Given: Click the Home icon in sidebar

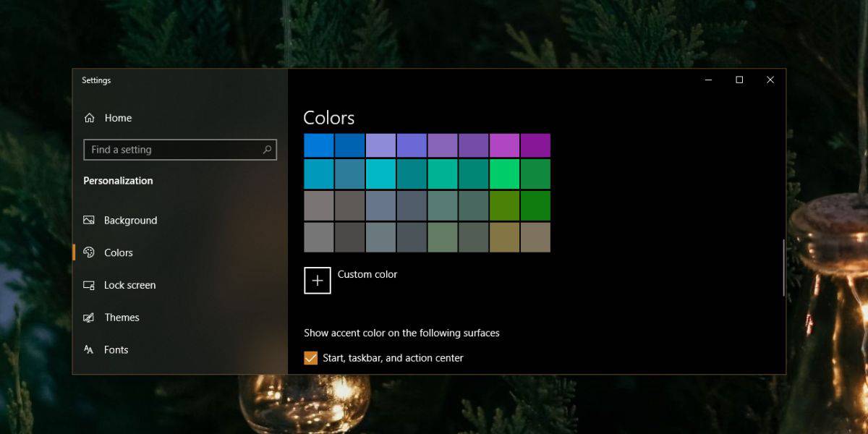Looking at the screenshot, I should (90, 118).
